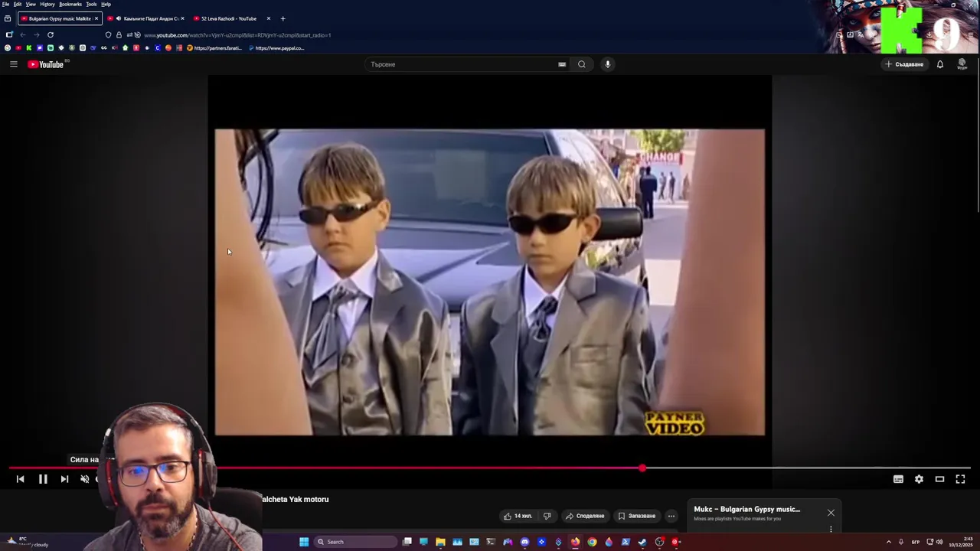Open the Help menu
The width and height of the screenshot is (980, 551).
point(106,4)
